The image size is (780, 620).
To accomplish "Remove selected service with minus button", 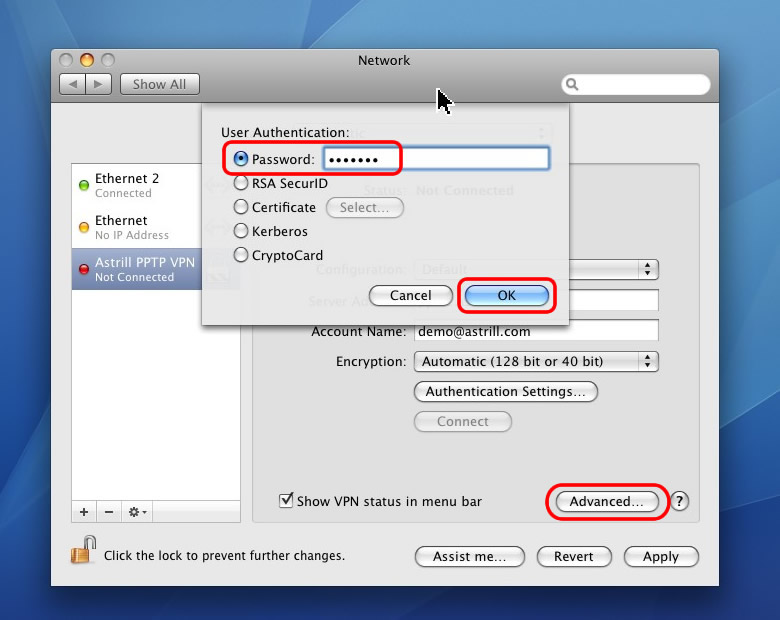I will pyautogui.click(x=109, y=512).
